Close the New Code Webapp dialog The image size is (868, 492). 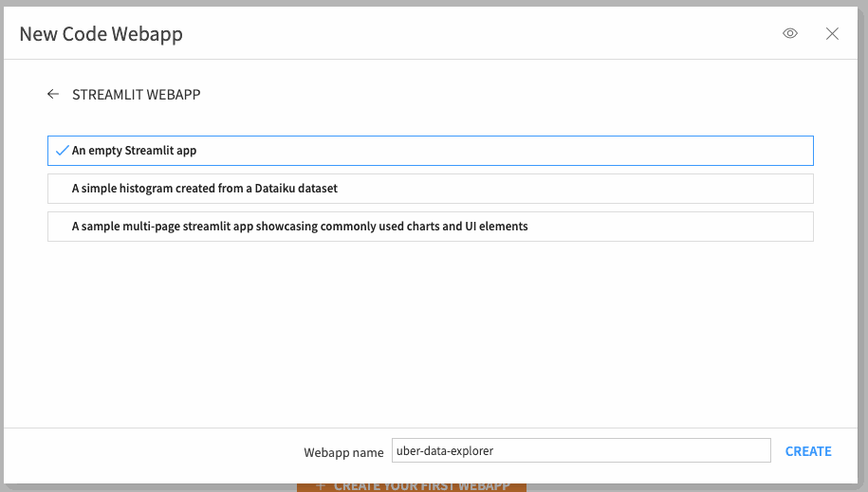click(832, 34)
